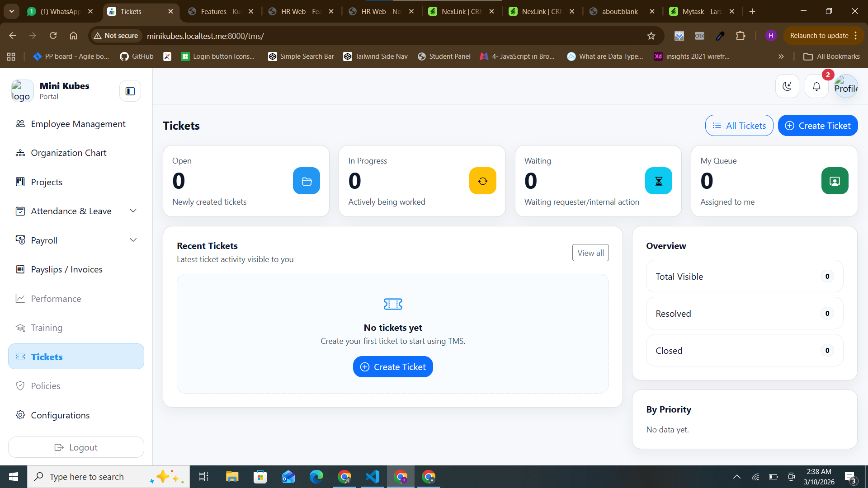
Task: Open the Configurations gear menu item
Action: 60,415
